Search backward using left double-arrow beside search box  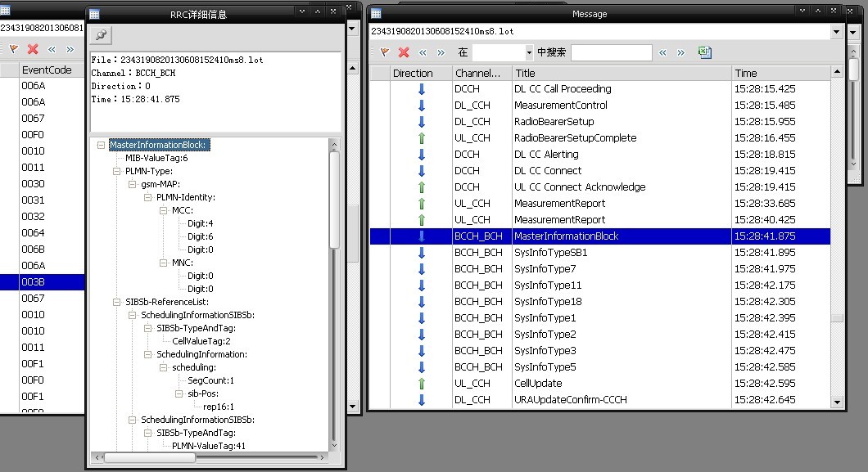click(662, 53)
